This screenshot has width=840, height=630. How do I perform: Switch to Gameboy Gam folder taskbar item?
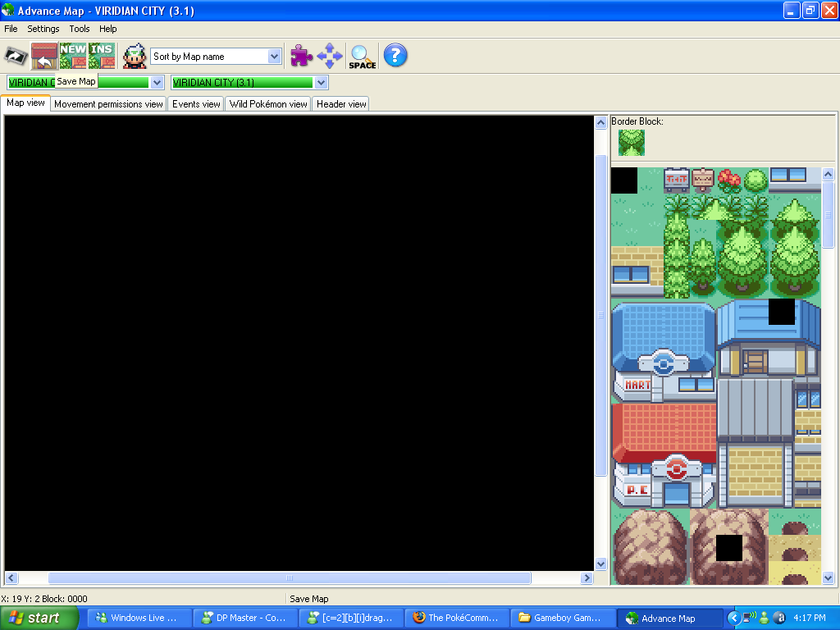(x=563, y=619)
